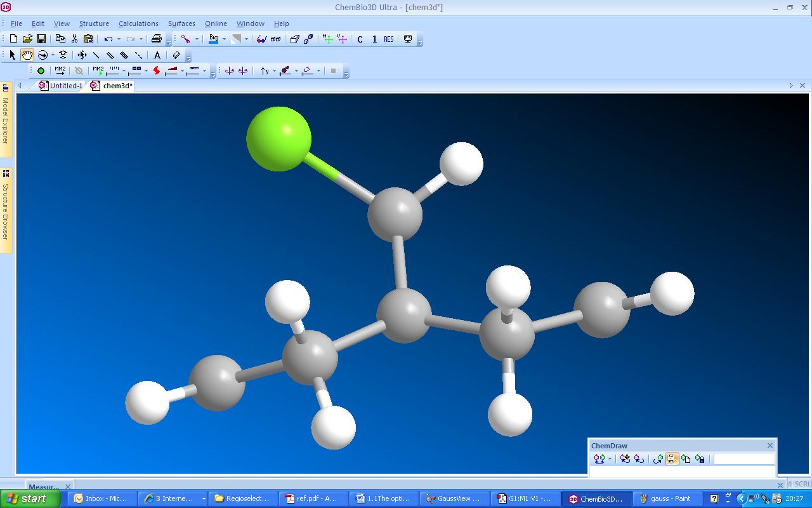
Task: Expand the undo history dropdown arrow
Action: point(119,39)
